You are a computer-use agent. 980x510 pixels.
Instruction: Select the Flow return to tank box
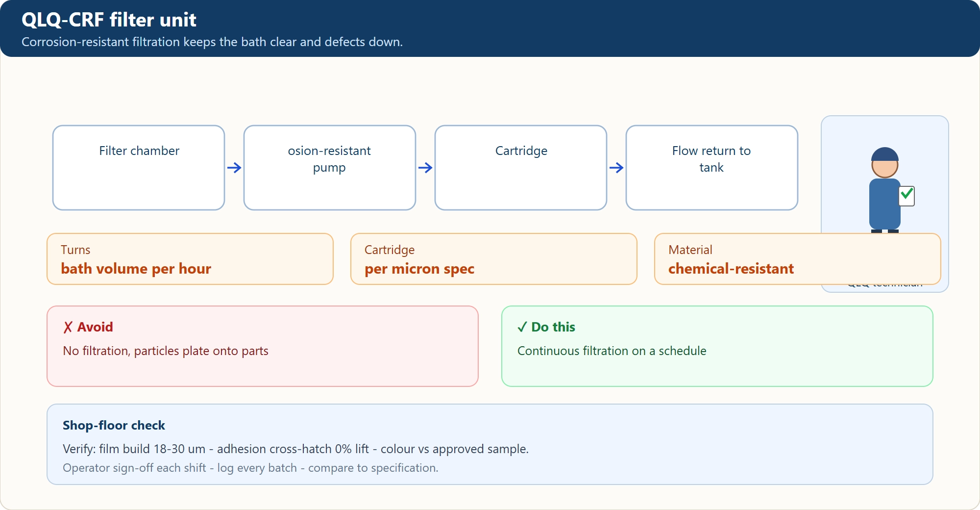click(x=712, y=168)
